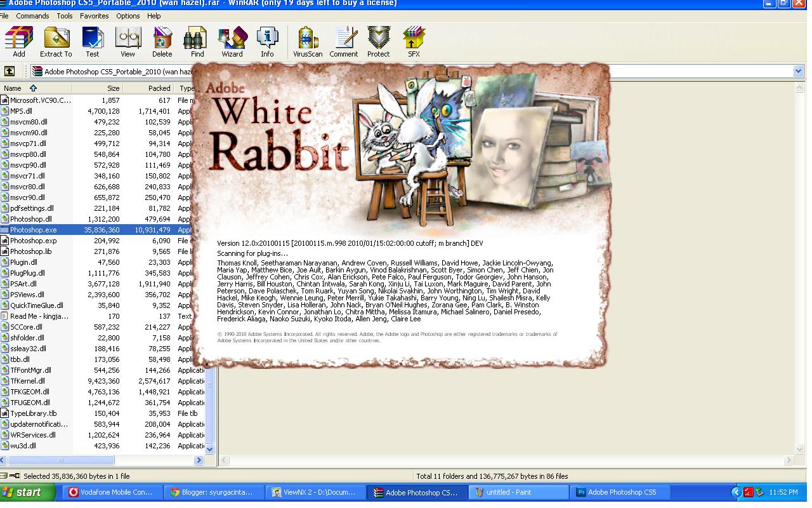Start VirusScan on the archive

pos(308,43)
